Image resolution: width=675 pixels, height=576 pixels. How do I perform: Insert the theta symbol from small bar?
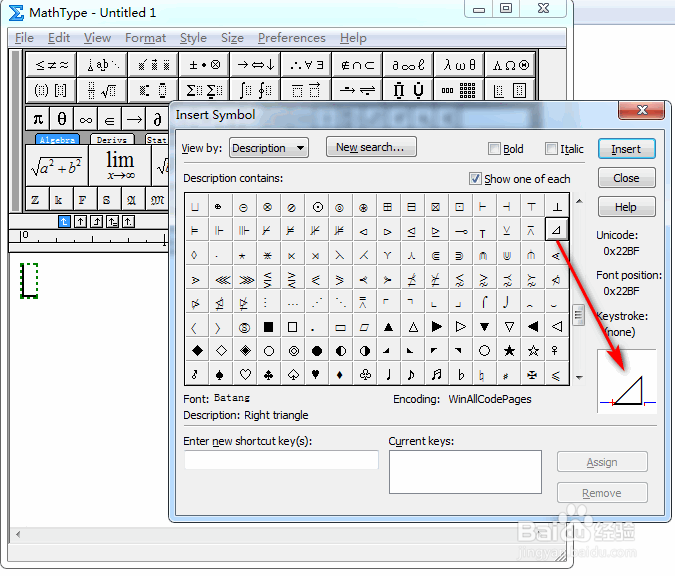click(x=62, y=119)
